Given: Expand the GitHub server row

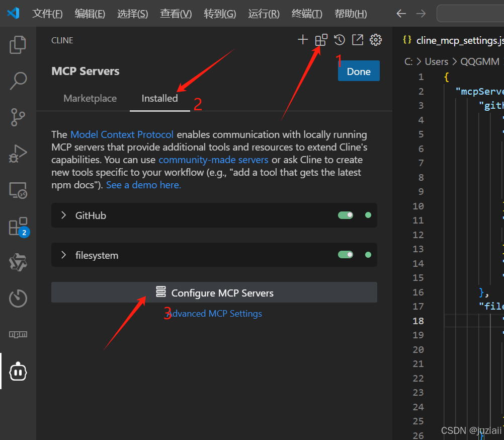Looking at the screenshot, I should pyautogui.click(x=64, y=215).
